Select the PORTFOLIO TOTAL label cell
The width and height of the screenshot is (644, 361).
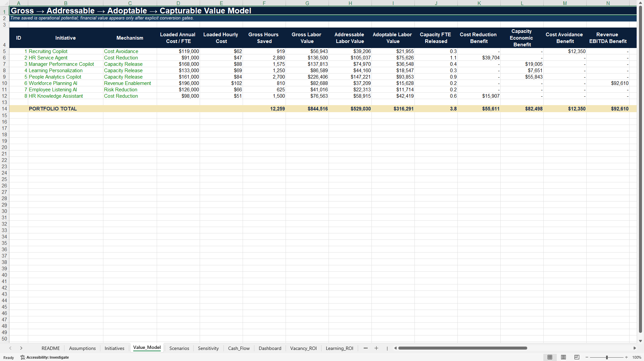[65, 109]
